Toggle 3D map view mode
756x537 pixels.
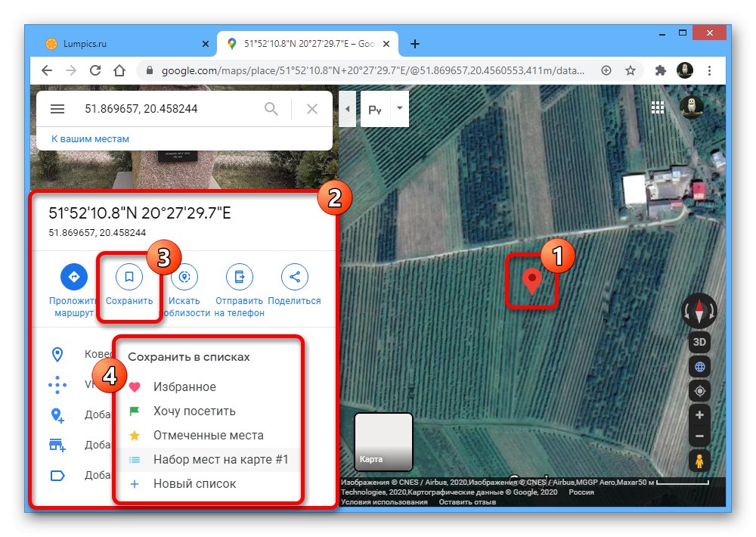click(x=699, y=343)
